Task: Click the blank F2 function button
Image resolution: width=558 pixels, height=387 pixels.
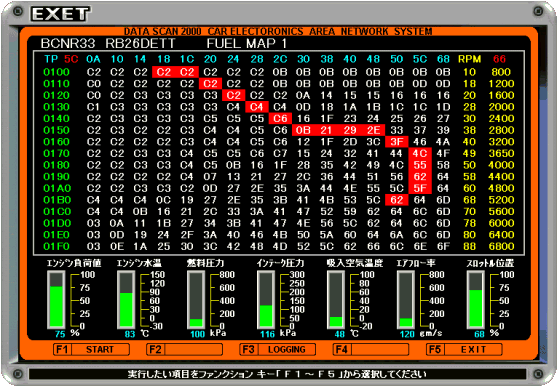Action: point(184,349)
